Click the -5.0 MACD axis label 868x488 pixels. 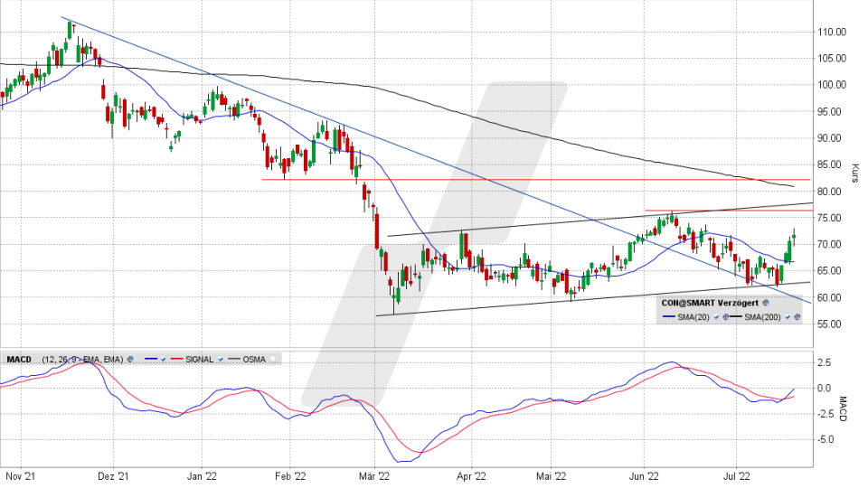point(825,440)
